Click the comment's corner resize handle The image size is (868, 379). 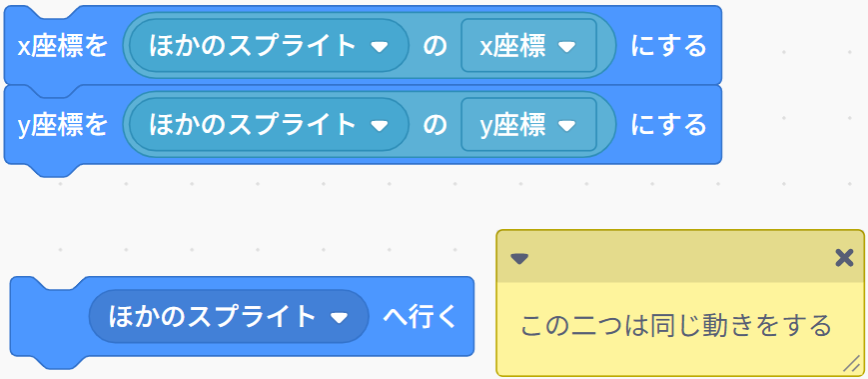[x=851, y=363]
